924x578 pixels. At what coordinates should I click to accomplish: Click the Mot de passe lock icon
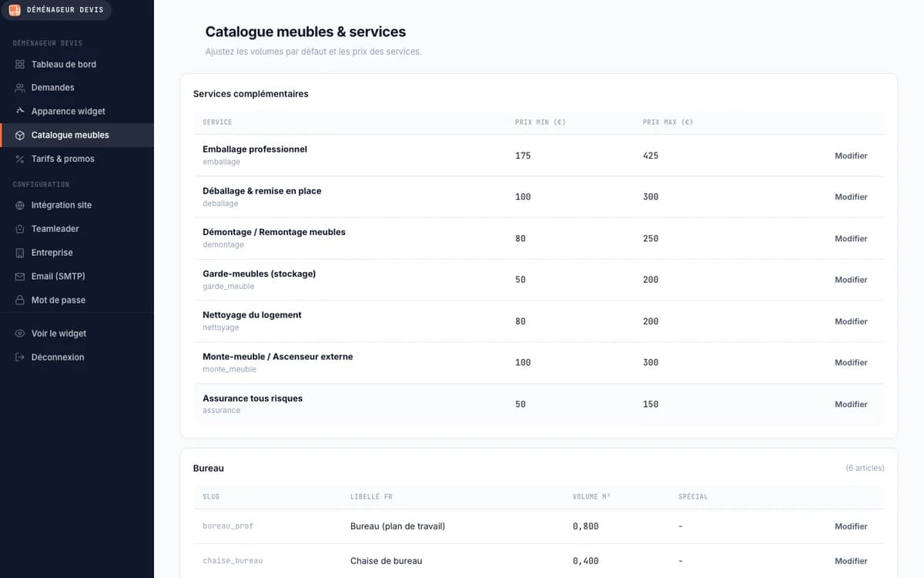pos(20,300)
